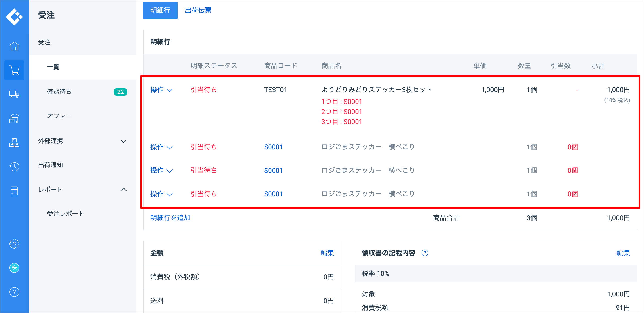Open the first S0001 product code link
The width and height of the screenshot is (644, 313).
[x=273, y=147]
